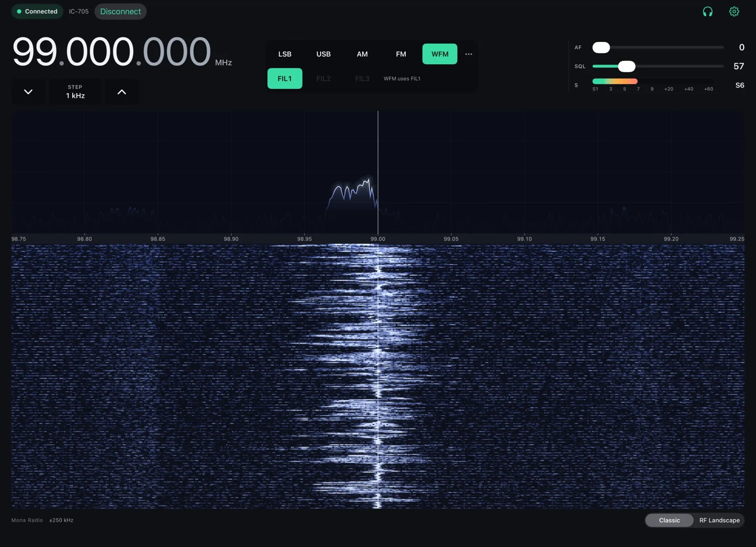Click the S6 signal reading
Screen dimensions: 756x547
(x=740, y=85)
